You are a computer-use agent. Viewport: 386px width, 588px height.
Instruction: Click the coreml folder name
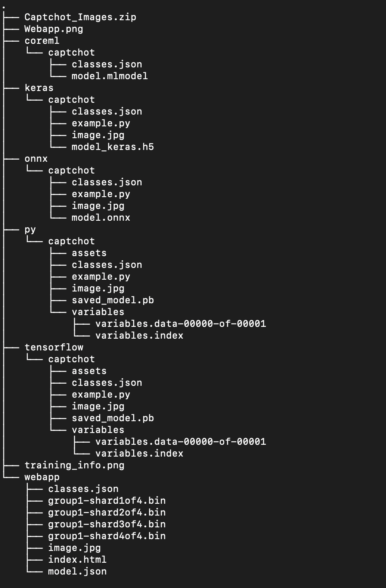pos(42,41)
